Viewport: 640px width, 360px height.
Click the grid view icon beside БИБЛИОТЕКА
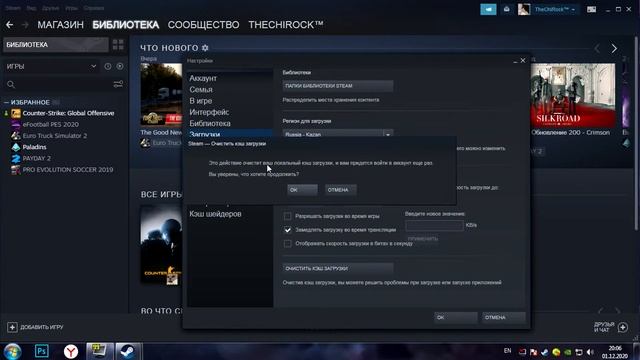(x=118, y=44)
